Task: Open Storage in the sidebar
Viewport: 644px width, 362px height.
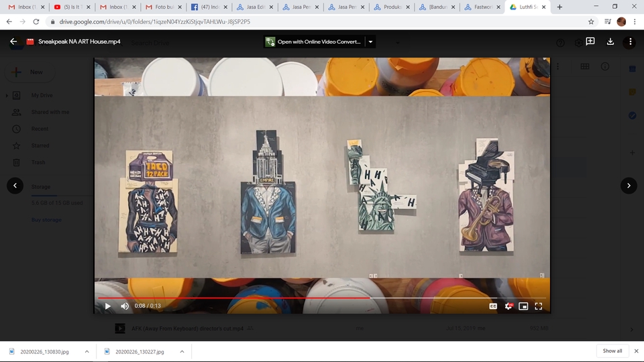Action: coord(41,187)
